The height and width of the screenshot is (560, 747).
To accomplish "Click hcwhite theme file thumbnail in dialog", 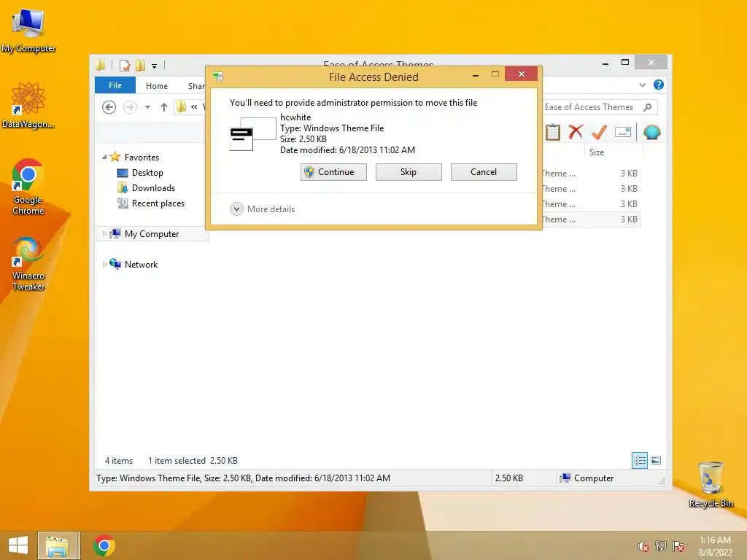I will [253, 134].
